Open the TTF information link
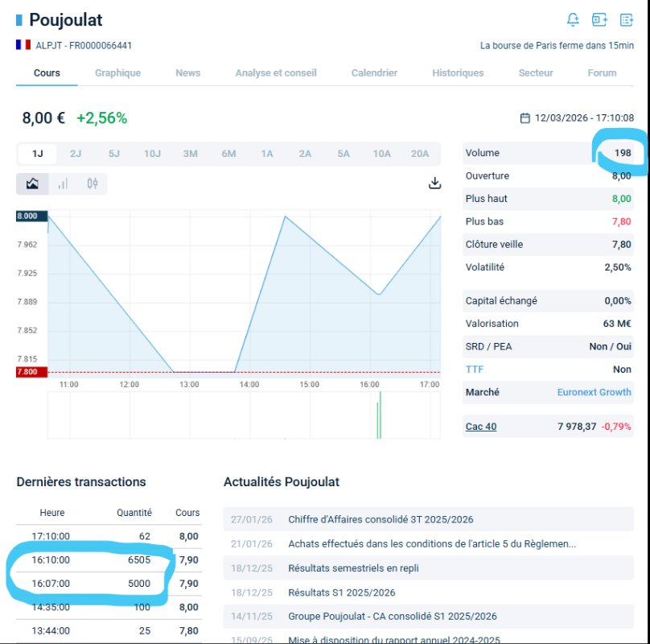The image size is (650, 644). (475, 369)
